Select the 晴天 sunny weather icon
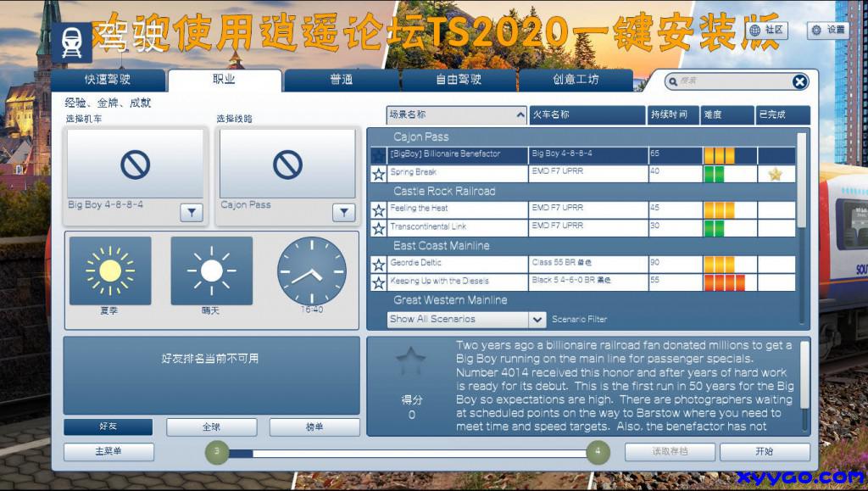Image resolution: width=868 pixels, height=491 pixels. click(x=211, y=271)
